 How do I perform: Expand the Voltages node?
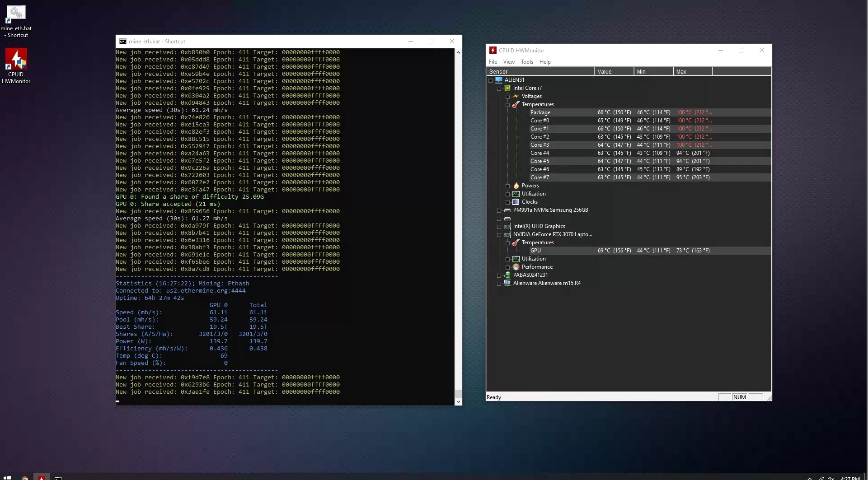coord(507,97)
